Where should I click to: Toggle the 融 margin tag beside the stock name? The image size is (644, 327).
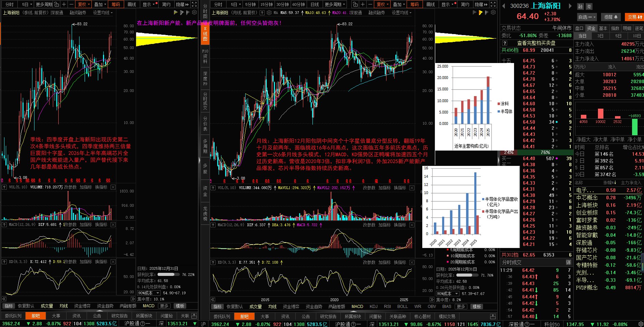[581, 6]
